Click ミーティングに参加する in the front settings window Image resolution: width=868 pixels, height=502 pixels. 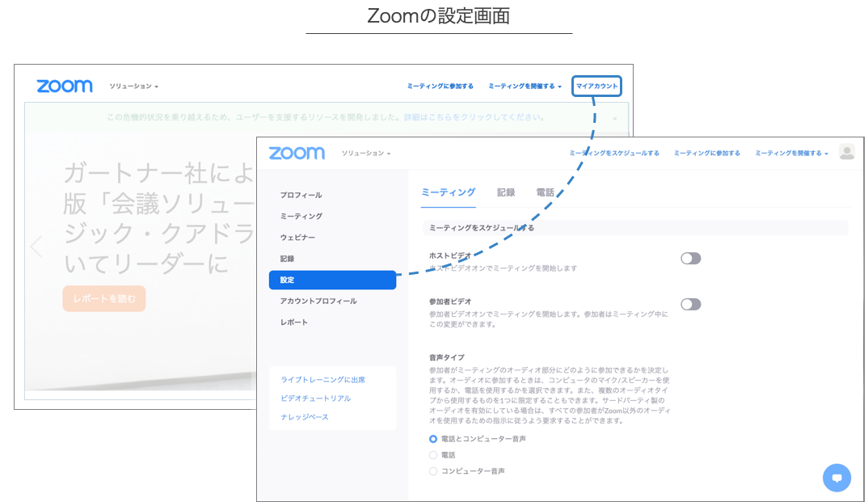pos(707,154)
